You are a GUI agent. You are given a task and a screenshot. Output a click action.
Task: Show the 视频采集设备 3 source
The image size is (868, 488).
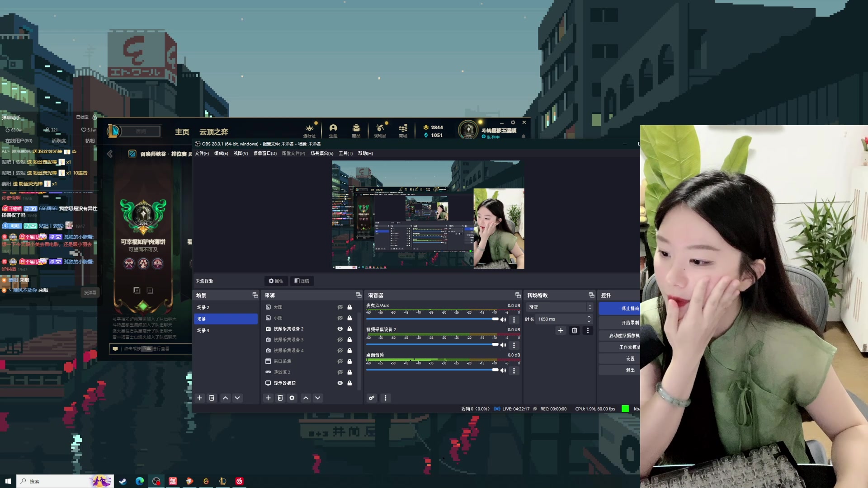[340, 340]
